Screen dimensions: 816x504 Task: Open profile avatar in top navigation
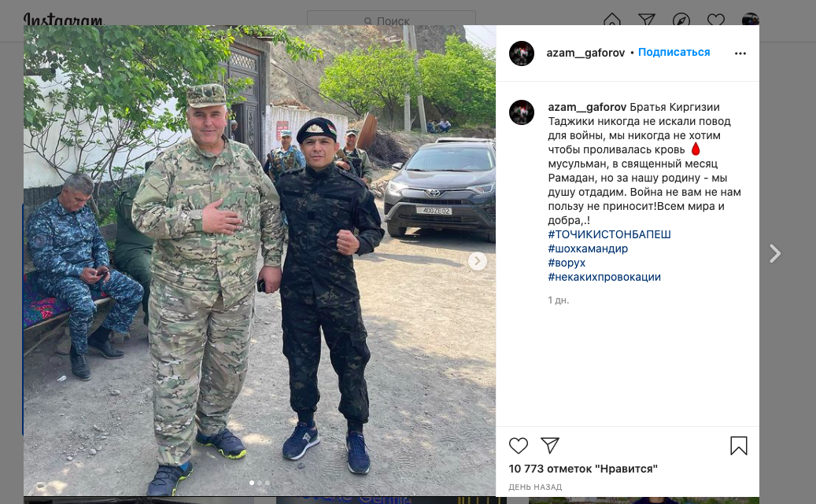[750, 19]
